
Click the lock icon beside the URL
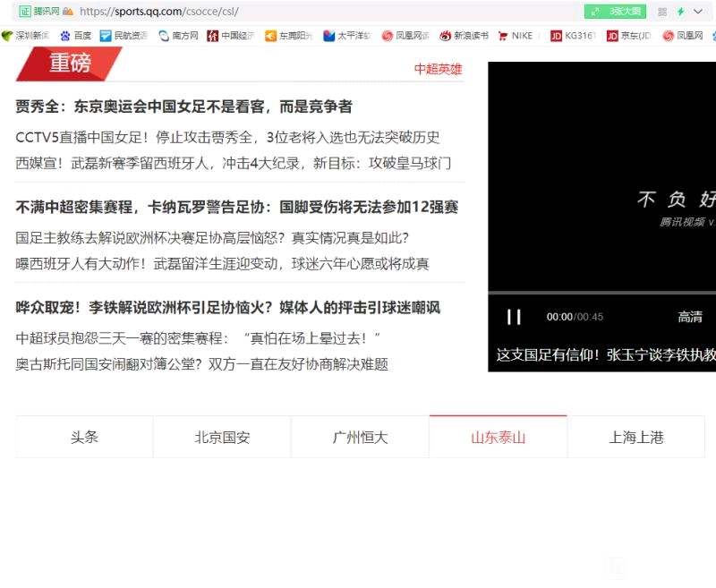point(68,12)
